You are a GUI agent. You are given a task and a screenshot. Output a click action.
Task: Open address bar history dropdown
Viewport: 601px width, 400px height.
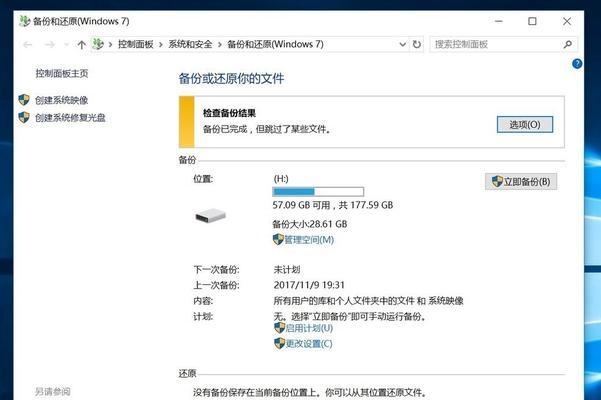pos(402,44)
